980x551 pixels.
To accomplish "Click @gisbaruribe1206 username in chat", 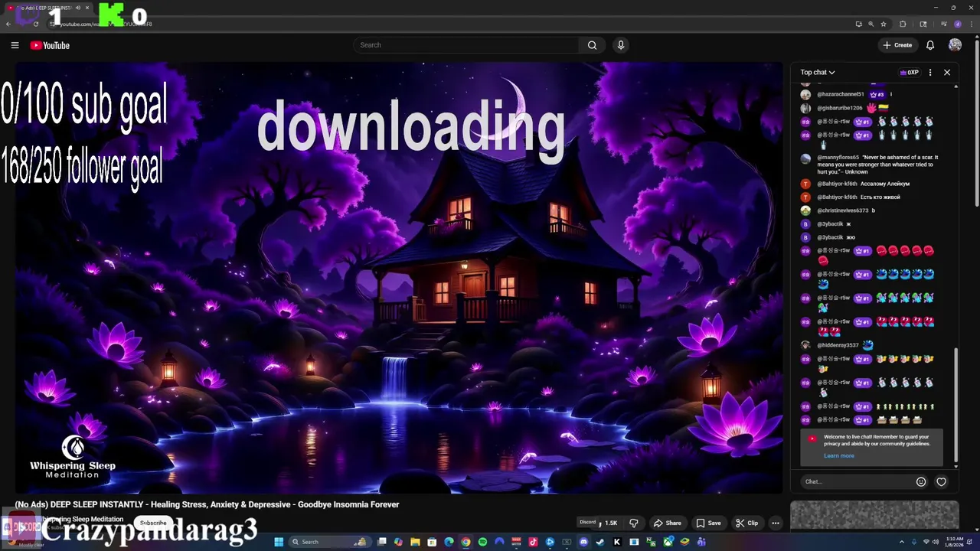I will [839, 108].
